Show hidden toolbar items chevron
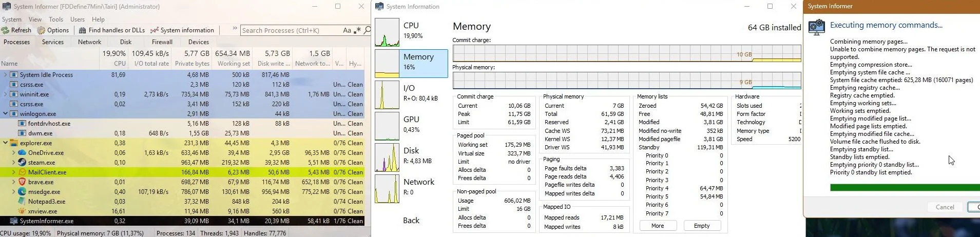This screenshot has width=980, height=237. tap(235, 29)
